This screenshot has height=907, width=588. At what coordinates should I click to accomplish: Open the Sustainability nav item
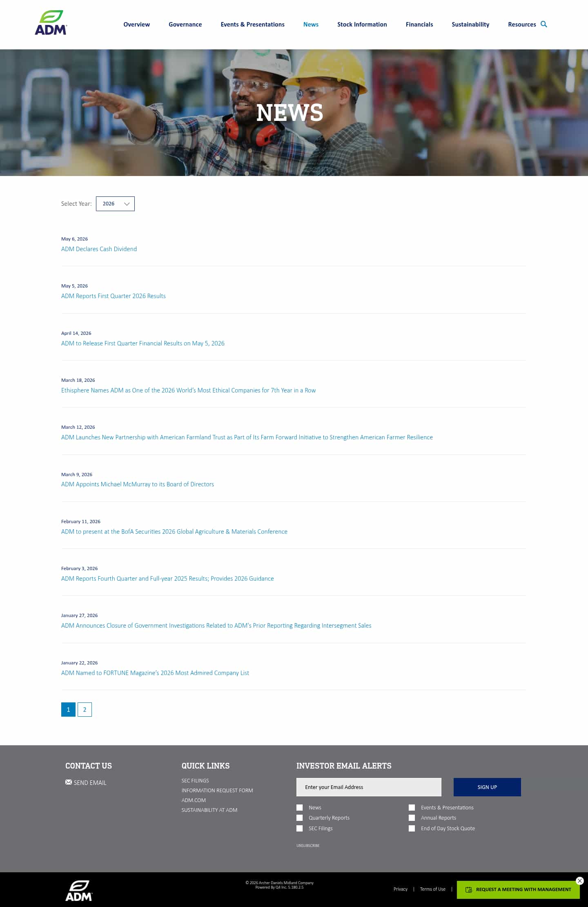[x=470, y=25]
